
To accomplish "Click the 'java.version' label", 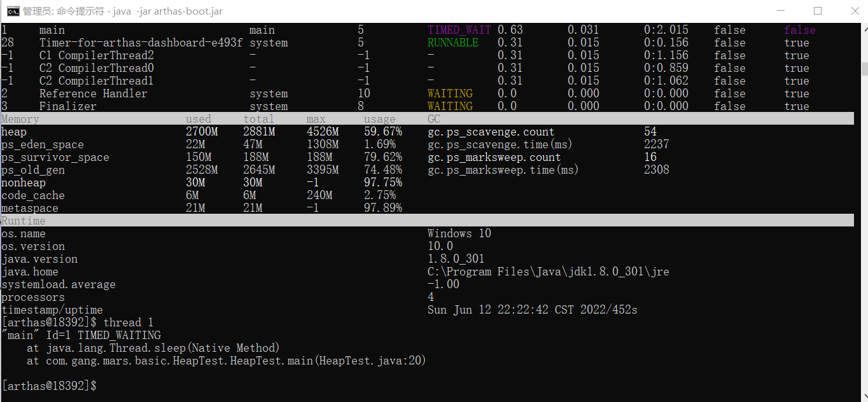I will click(x=39, y=259).
